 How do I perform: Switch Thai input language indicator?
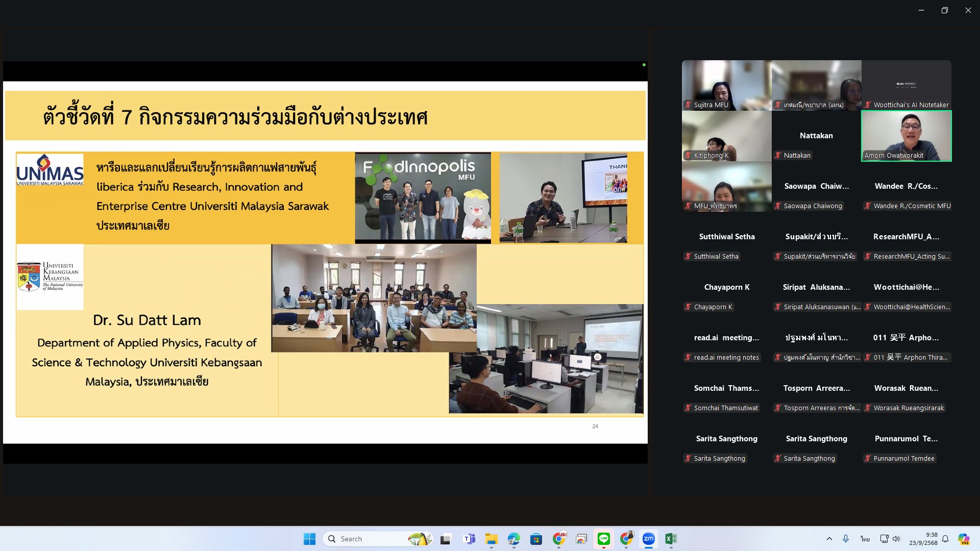point(865,539)
